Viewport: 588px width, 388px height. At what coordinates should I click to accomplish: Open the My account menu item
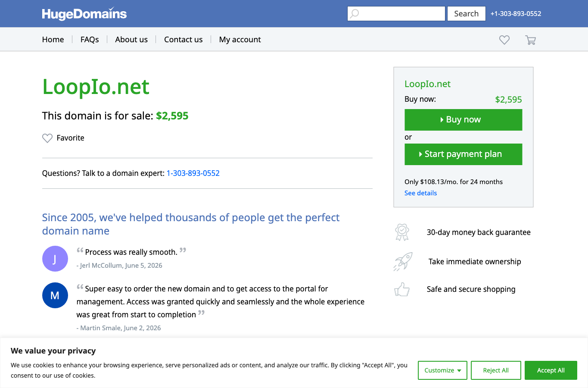(240, 40)
